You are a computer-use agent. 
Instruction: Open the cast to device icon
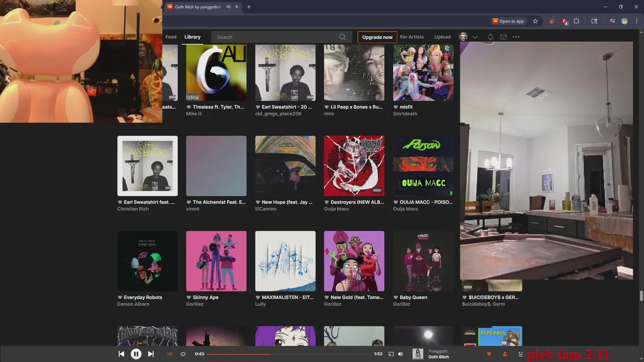391,354
